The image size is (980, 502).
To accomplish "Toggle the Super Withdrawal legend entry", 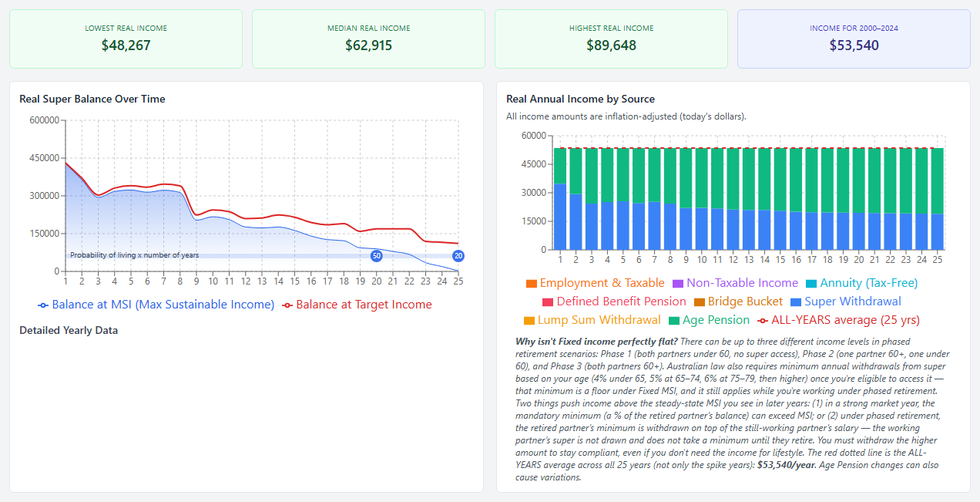I will click(845, 302).
